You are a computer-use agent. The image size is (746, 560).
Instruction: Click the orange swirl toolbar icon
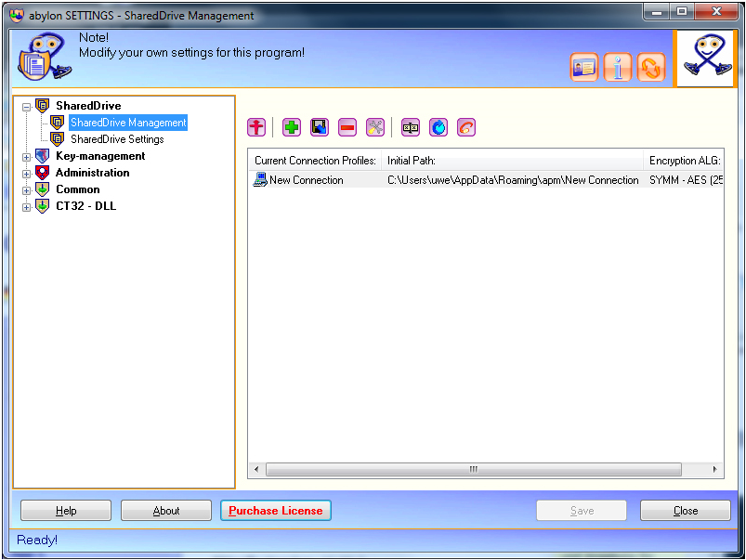[x=466, y=127]
